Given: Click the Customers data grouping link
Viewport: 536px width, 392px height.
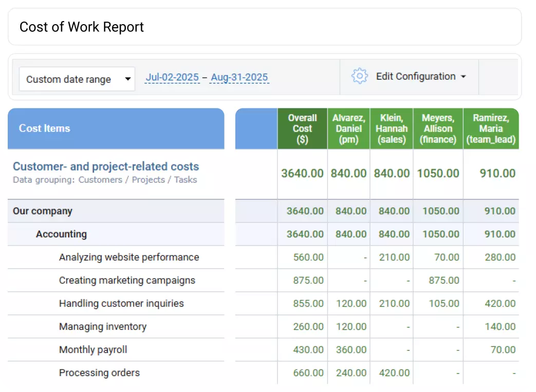Looking at the screenshot, I should pyautogui.click(x=100, y=180).
